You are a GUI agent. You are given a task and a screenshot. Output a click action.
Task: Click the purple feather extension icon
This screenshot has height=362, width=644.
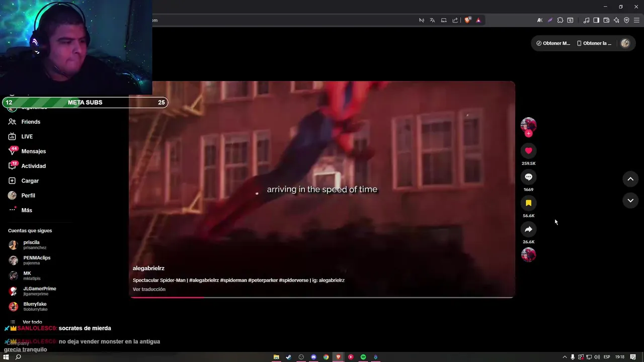coord(550,20)
